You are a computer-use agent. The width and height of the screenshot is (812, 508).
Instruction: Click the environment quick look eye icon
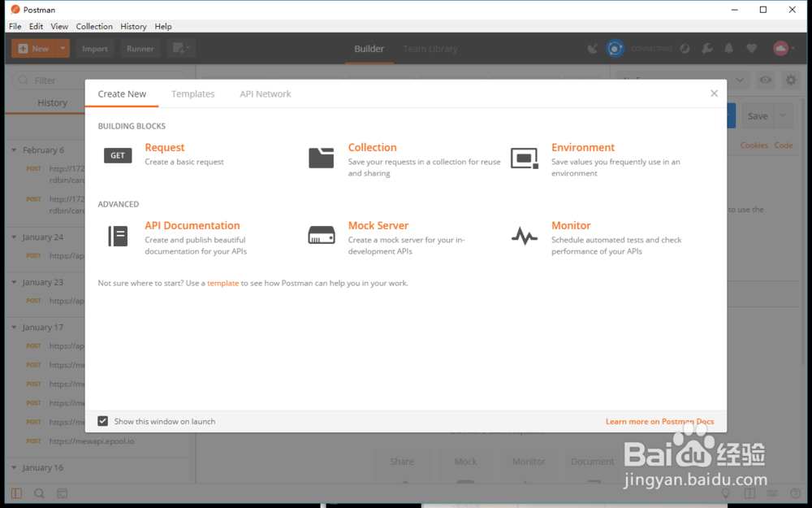[x=766, y=80]
